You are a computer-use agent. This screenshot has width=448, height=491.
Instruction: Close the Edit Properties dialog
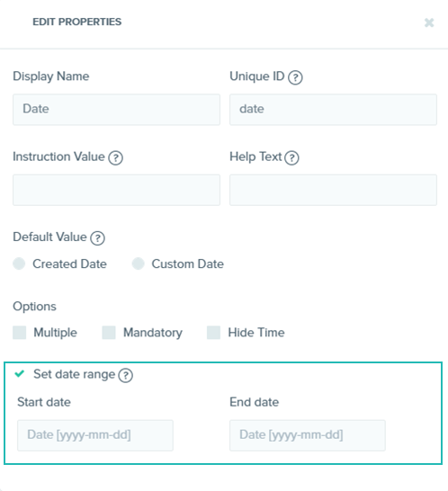click(429, 22)
